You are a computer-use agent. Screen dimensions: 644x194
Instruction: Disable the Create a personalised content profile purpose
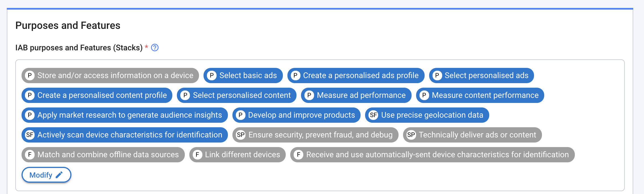[96, 95]
